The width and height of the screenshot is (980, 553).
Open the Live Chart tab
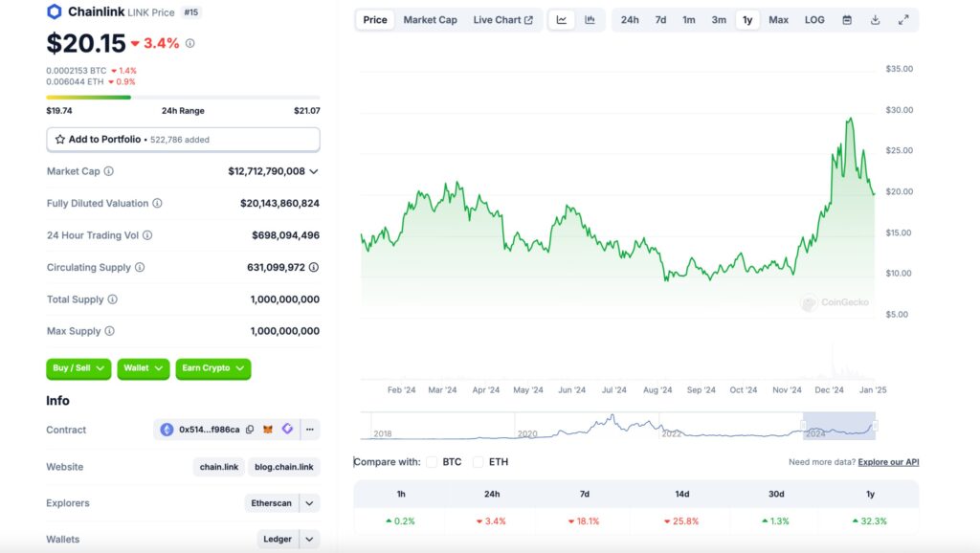[x=503, y=20]
